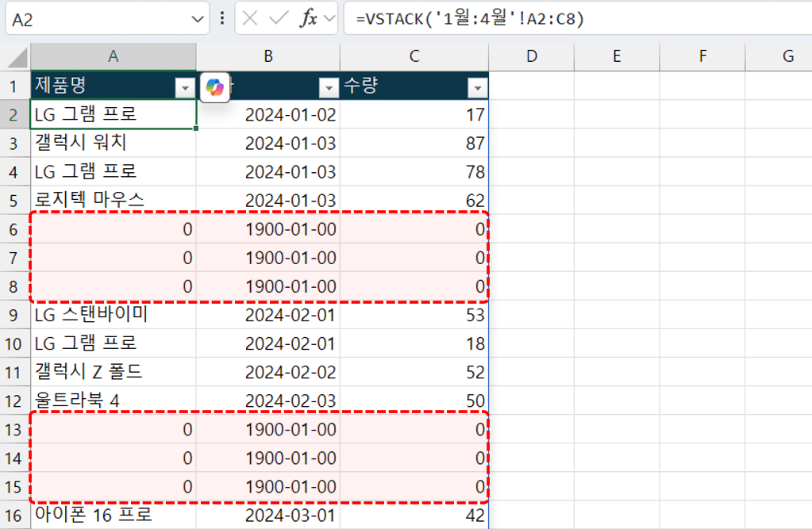The height and width of the screenshot is (529, 812).
Task: Select row 9 header
Action: click(13, 315)
